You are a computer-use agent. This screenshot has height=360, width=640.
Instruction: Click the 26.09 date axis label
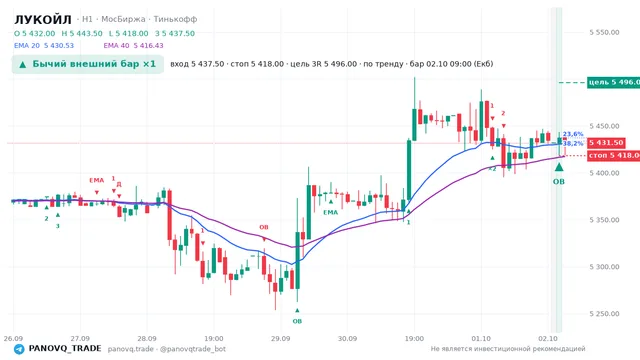(x=13, y=339)
